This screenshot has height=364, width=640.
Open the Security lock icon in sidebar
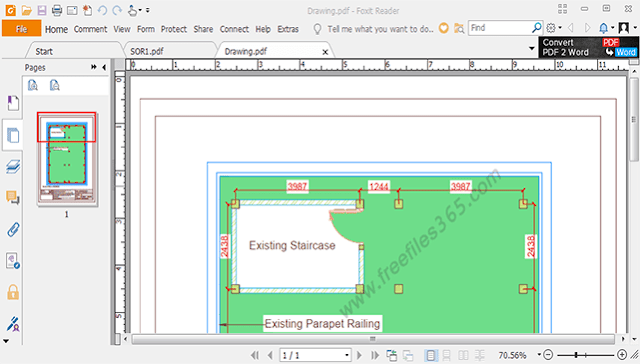[13, 292]
